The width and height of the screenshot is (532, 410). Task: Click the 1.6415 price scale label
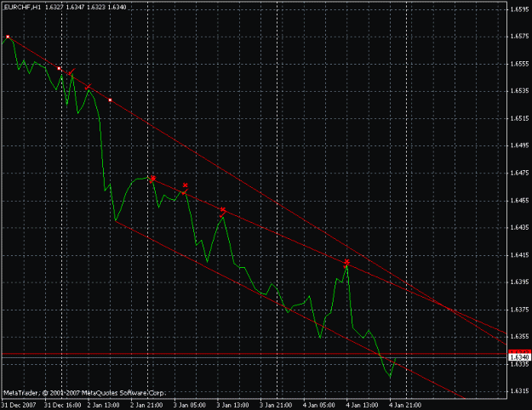coord(519,255)
